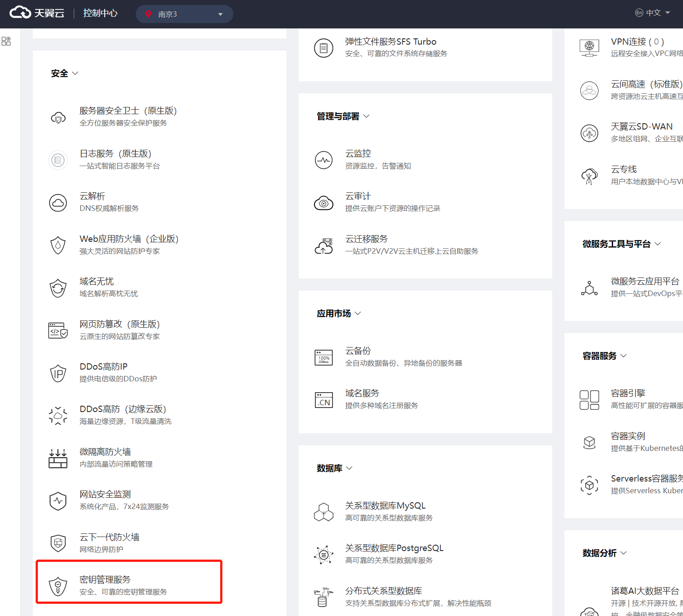Open 服务器安全卫士 (原生版) link
Screen dimensions: 683x616
[x=128, y=111]
